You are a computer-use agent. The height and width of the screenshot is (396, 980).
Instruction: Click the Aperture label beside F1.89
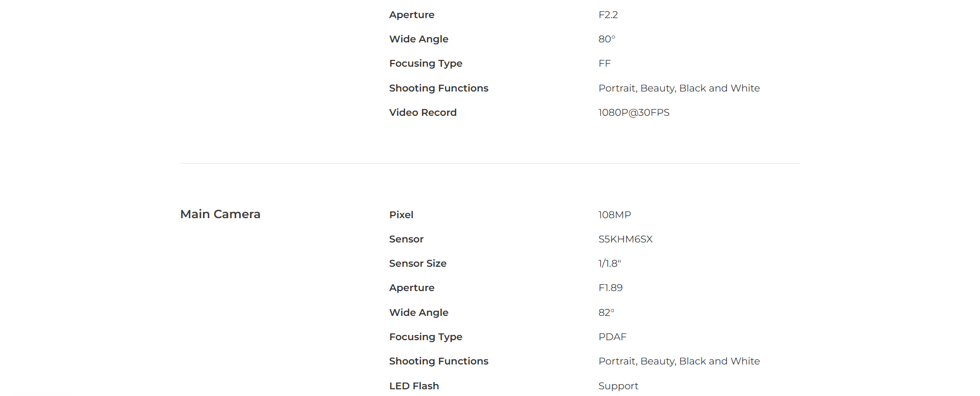coord(411,288)
